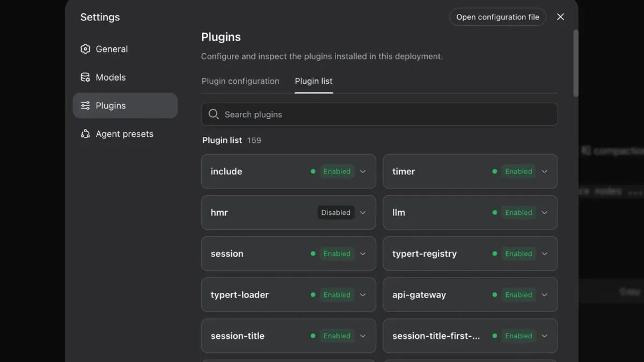The image size is (644, 362).
Task: Click the Enabled badge on api-gateway
Action: 518,295
